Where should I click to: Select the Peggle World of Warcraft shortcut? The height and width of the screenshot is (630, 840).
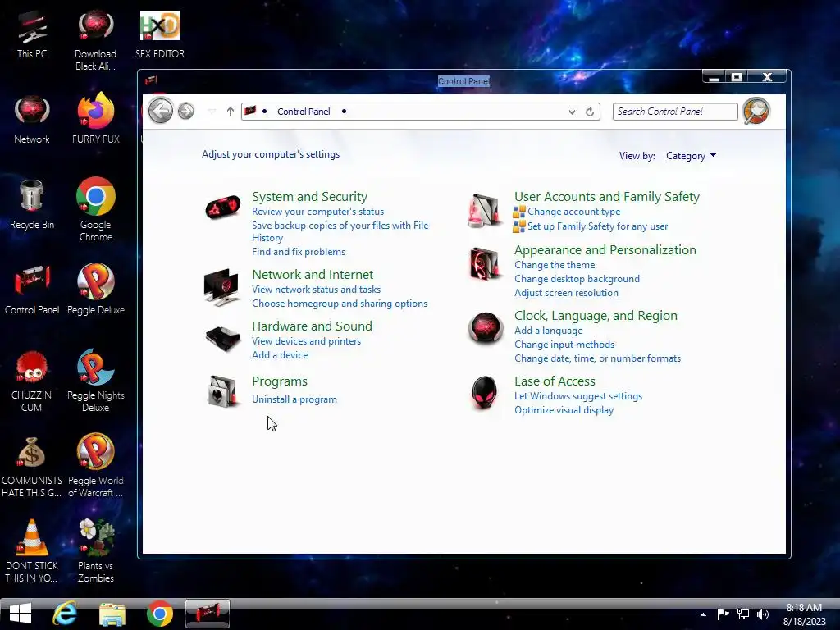96,466
